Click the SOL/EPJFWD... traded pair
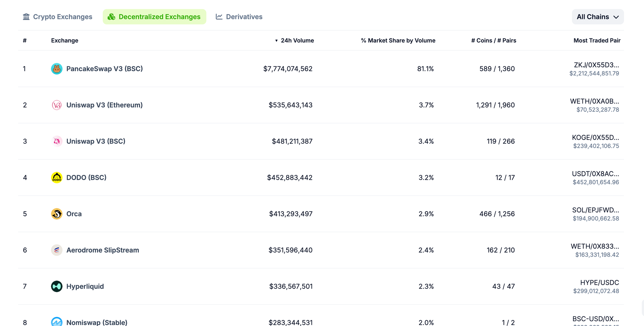Image resolution: width=644 pixels, height=326 pixels. pos(595,210)
